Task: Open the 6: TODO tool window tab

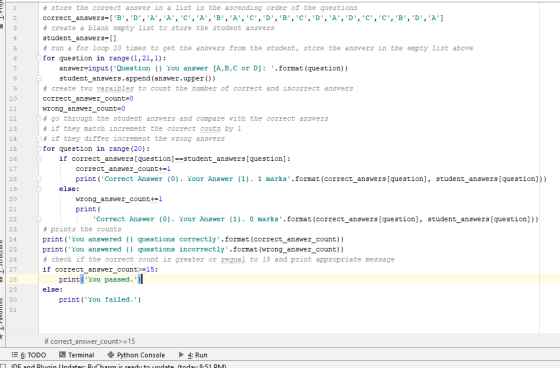Action: (29, 355)
